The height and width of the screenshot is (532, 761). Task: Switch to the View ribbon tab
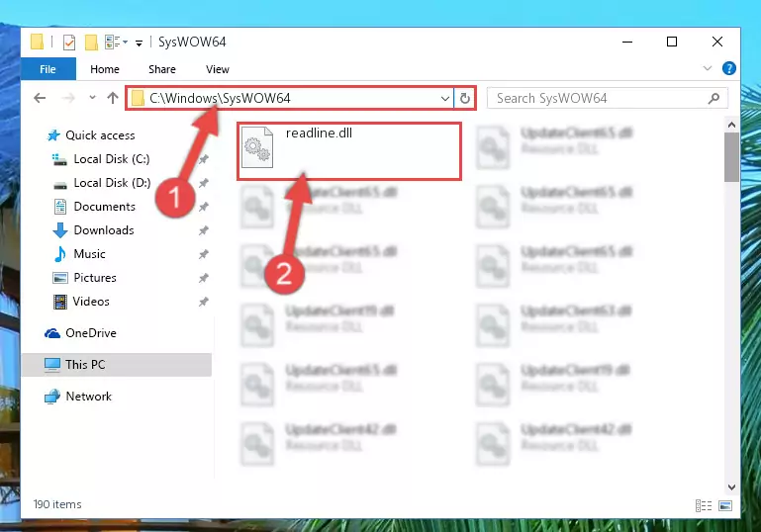(x=217, y=69)
